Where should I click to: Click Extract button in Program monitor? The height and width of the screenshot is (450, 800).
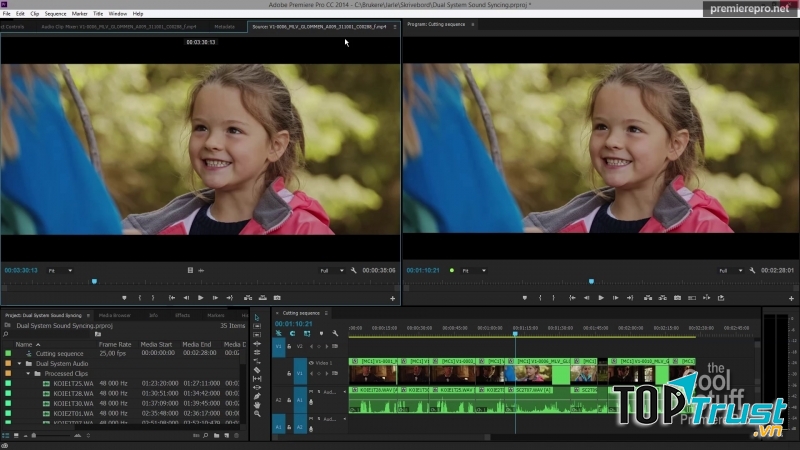point(662,298)
